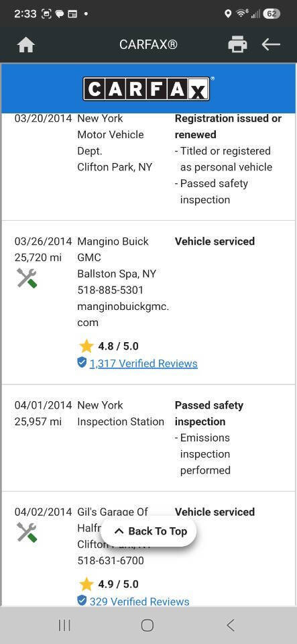Tap the verified shield beside 329 reviews
This screenshot has height=644, width=297.
point(82,601)
